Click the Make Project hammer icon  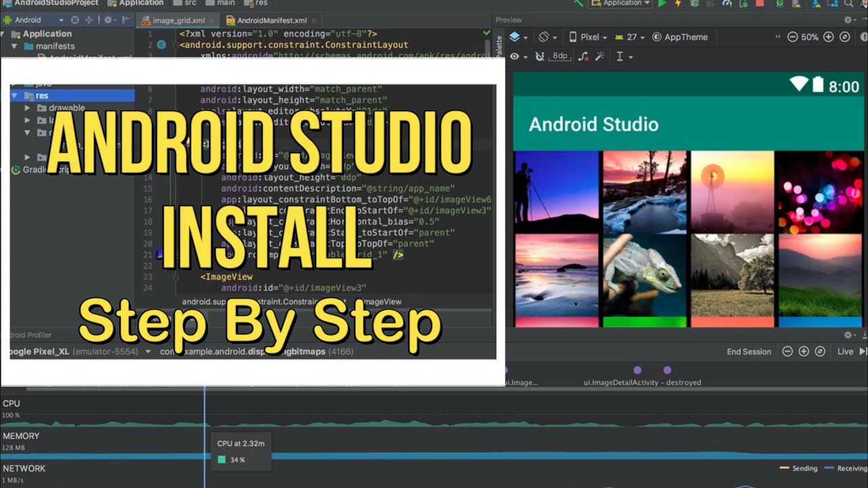coord(578,3)
